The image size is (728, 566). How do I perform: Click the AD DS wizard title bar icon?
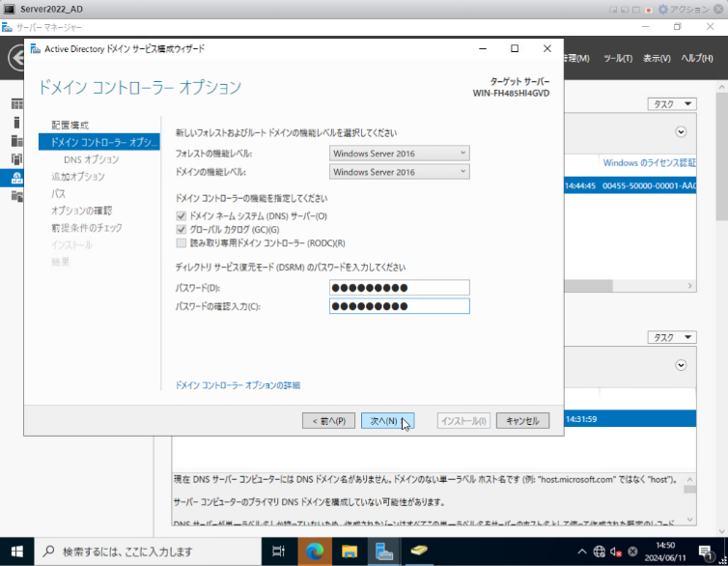point(35,48)
